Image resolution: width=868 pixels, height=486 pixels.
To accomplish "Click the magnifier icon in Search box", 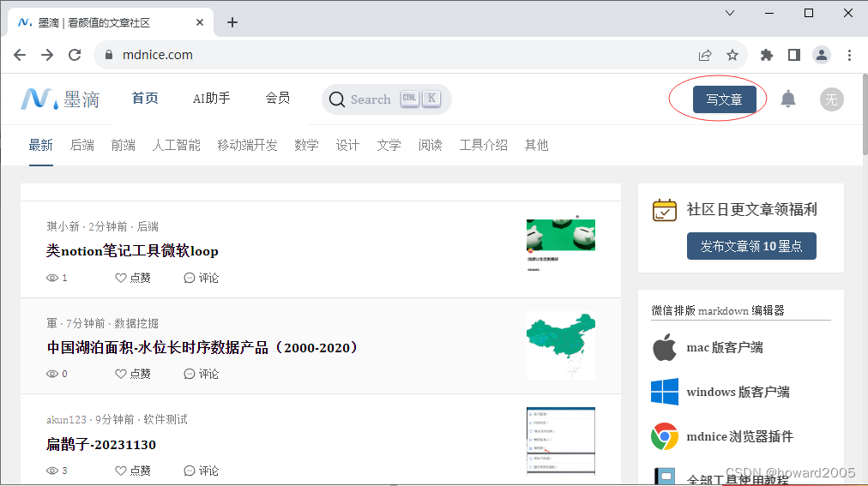I will [336, 99].
